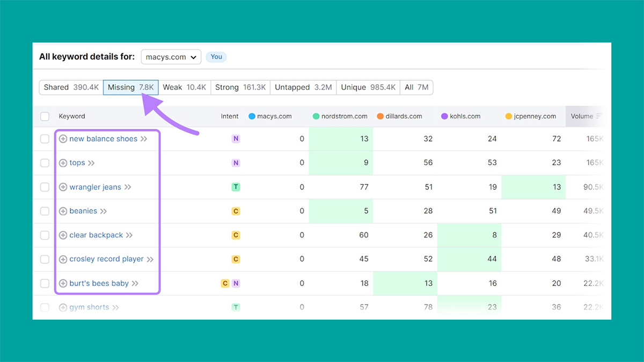Click plus icon next to clear backpack
644x362 pixels.
(63, 235)
